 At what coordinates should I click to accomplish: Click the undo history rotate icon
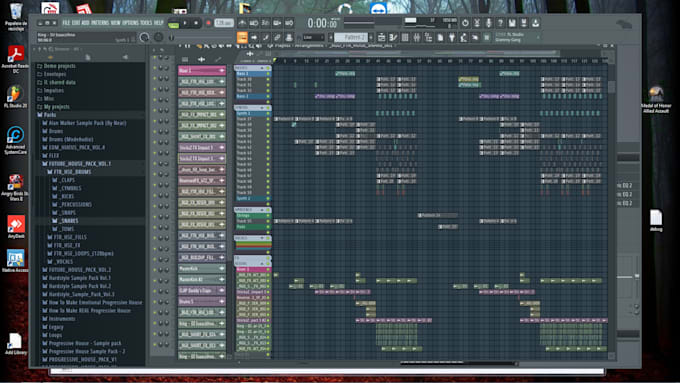coord(465,23)
